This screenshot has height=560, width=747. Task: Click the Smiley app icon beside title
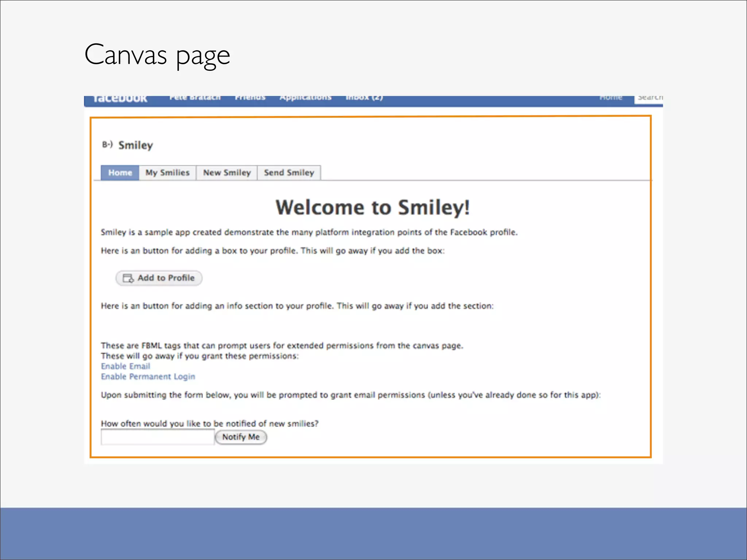point(107,145)
